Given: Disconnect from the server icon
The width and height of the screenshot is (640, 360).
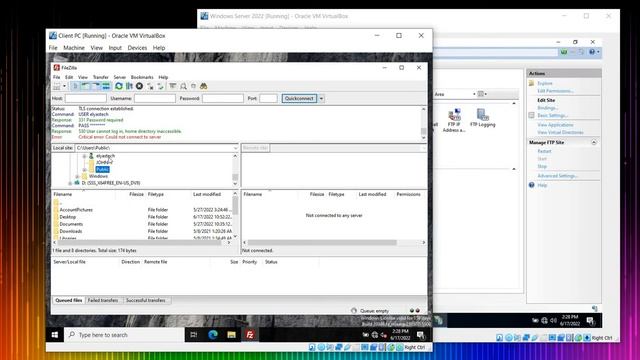Looking at the screenshot, I should click(150, 86).
